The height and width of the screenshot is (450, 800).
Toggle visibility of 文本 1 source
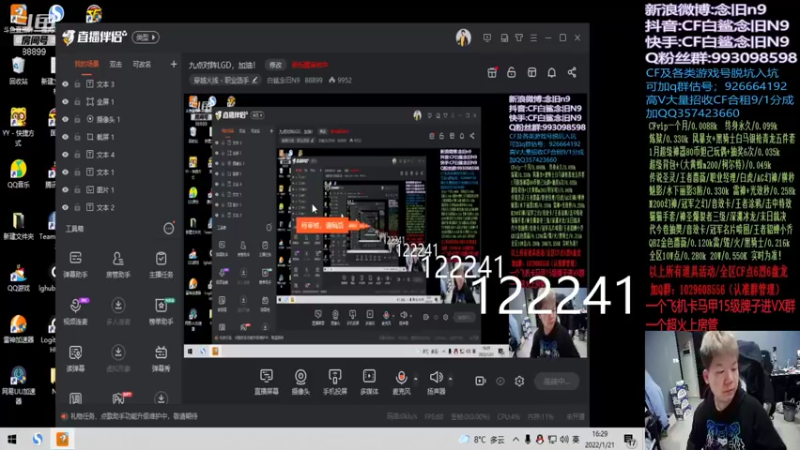coord(65,172)
